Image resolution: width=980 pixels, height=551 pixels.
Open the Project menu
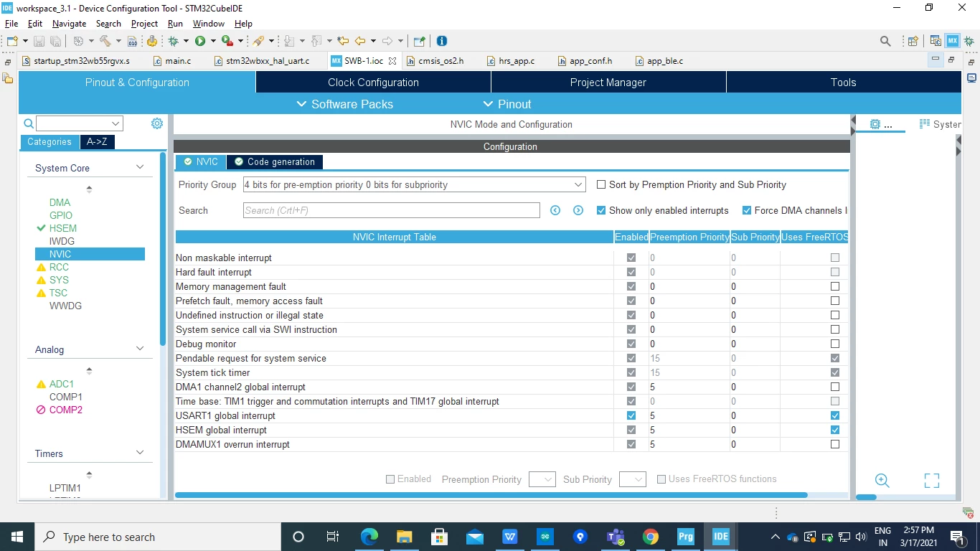pyautogui.click(x=144, y=24)
